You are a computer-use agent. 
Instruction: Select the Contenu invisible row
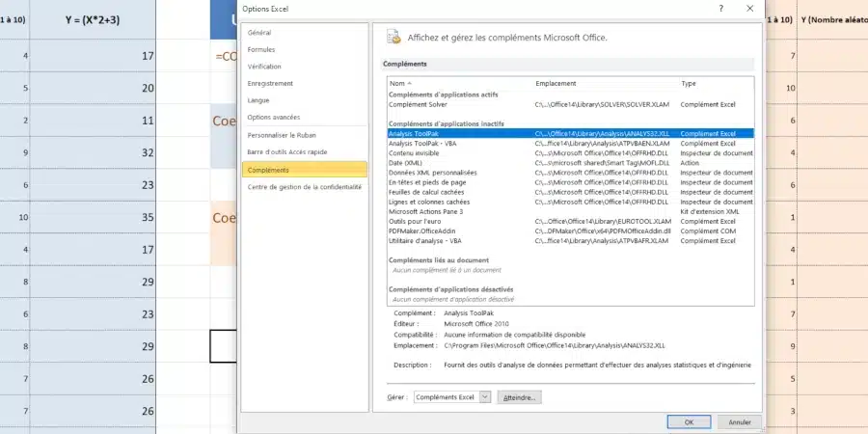point(571,153)
